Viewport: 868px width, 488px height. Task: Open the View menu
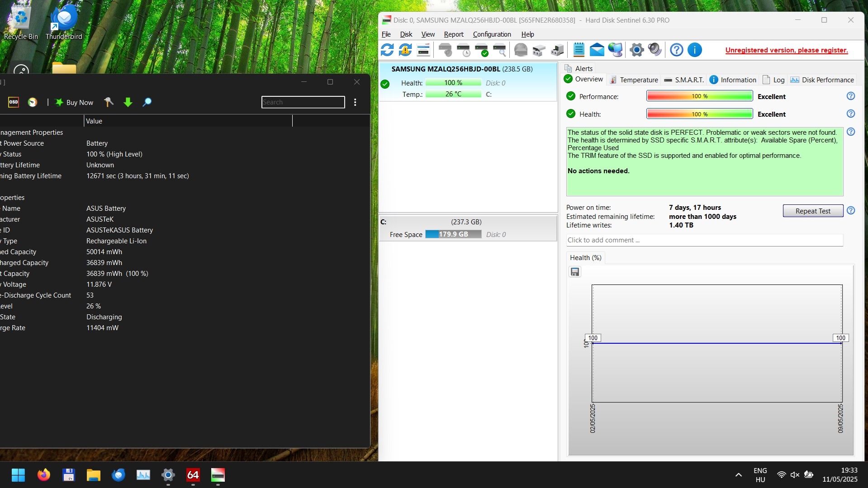[x=428, y=34]
